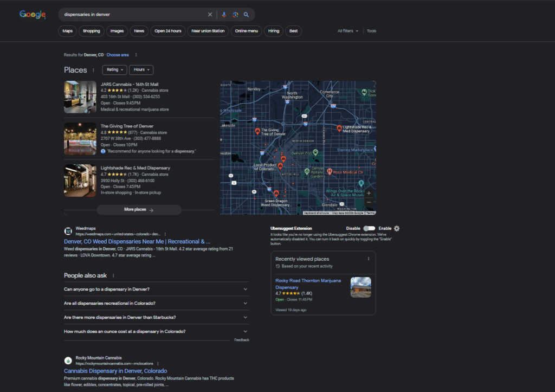The image size is (555, 392).
Task: Open the Hours filter dropdown
Action: click(141, 70)
